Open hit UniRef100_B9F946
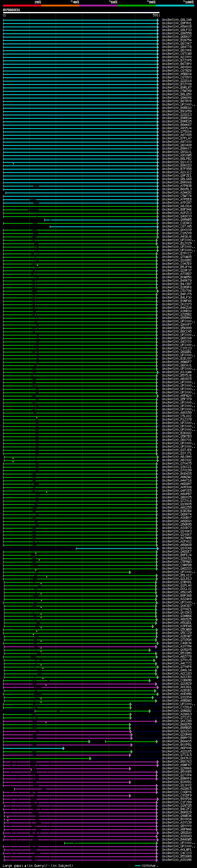The width and height of the screenshot is (197, 868). [177, 210]
